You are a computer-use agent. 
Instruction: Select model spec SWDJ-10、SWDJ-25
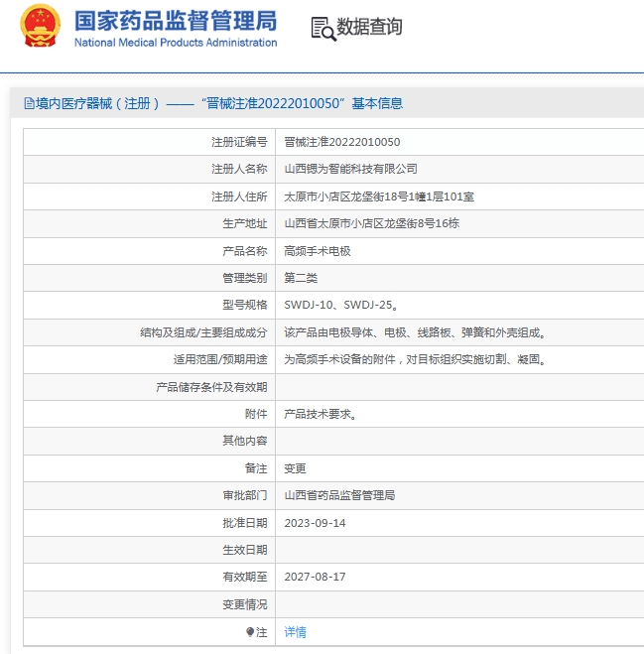tap(340, 305)
